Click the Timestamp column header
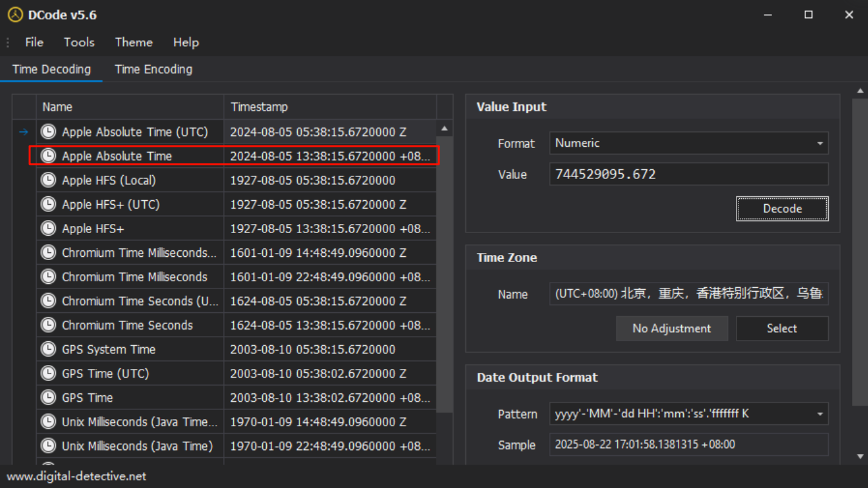The width and height of the screenshot is (868, 488). [x=330, y=107]
